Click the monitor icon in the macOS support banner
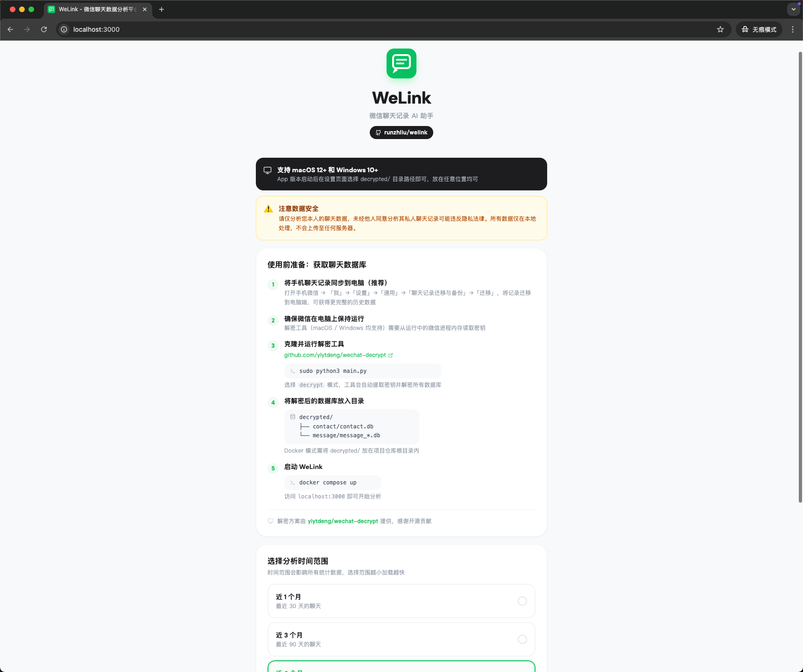The image size is (803, 672). tap(268, 170)
